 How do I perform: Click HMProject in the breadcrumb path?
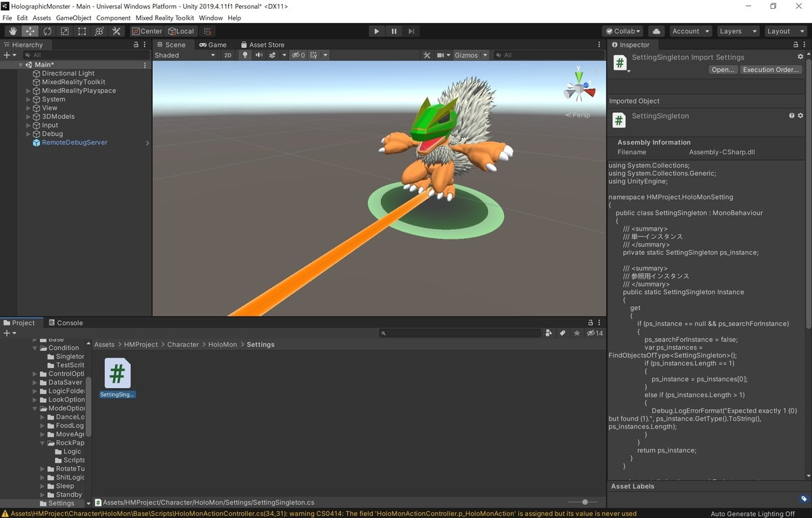(x=141, y=344)
